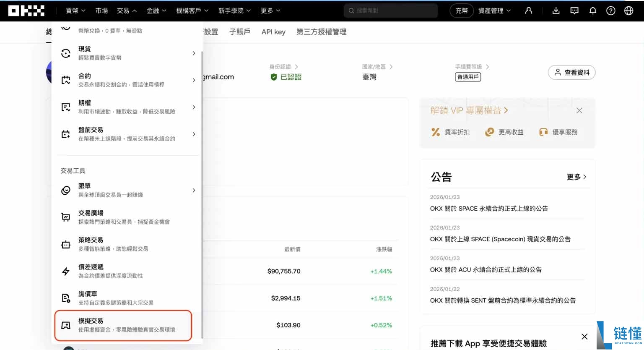Viewport: 644px width, 350px height.
Task: Open the chat messages icon
Action: click(574, 10)
